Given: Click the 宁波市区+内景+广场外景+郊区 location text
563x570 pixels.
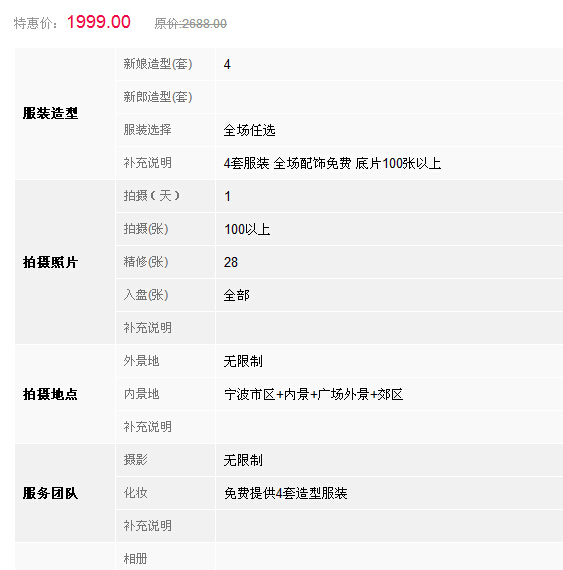Looking at the screenshot, I should coord(314,394).
